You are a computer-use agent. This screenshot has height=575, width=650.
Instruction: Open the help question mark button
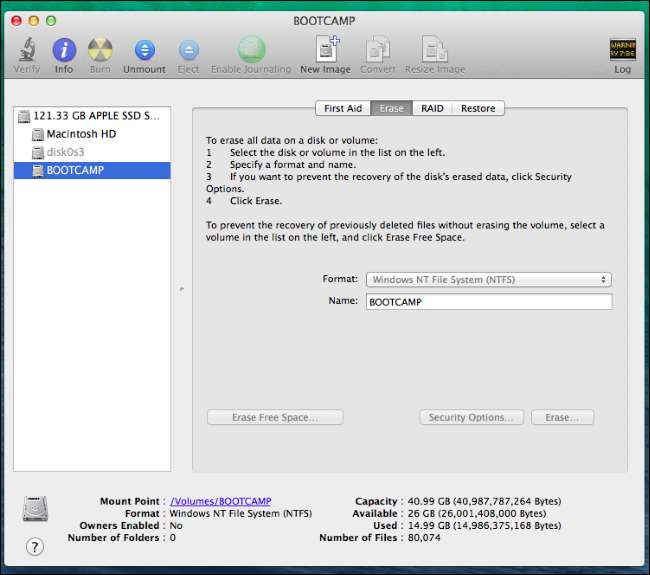[35, 546]
